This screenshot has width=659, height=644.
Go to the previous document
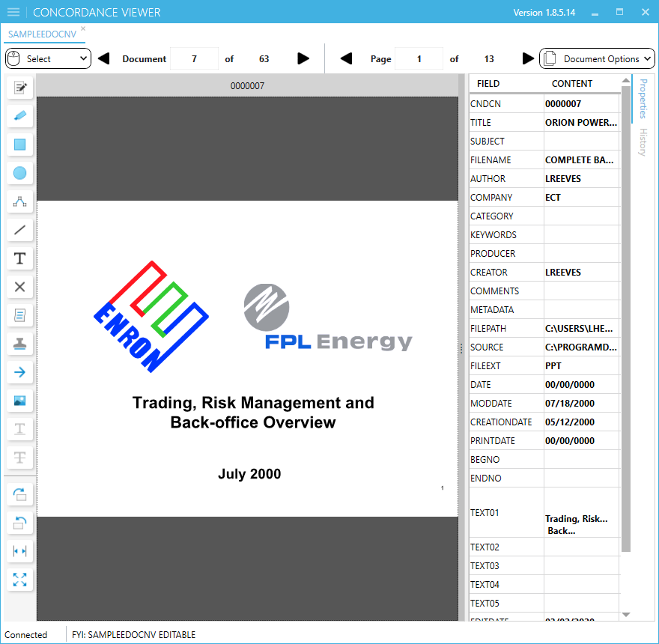pos(104,58)
